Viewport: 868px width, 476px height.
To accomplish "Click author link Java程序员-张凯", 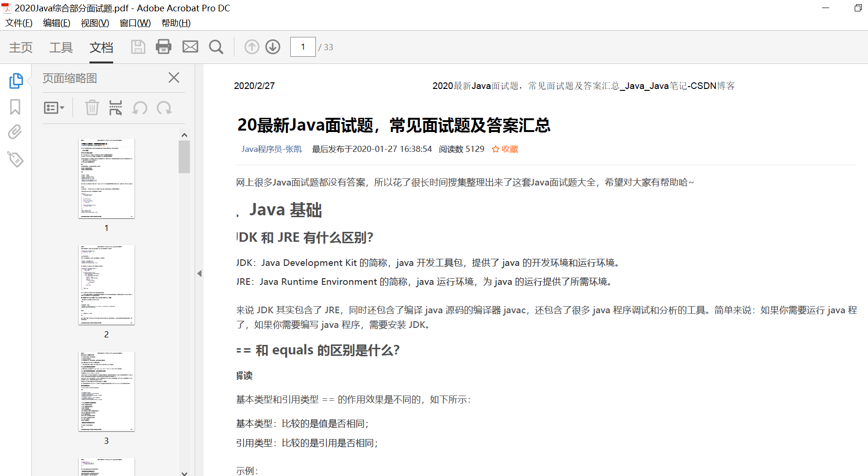I will [271, 149].
